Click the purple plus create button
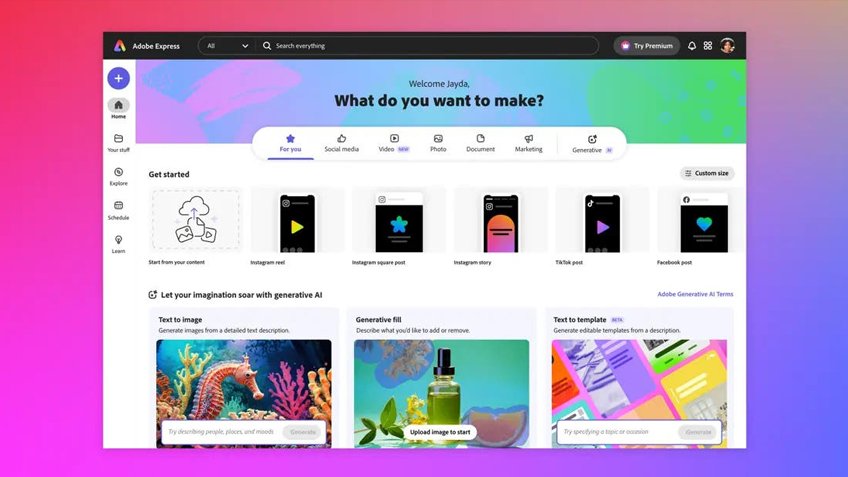This screenshot has height=477, width=848. pyautogui.click(x=118, y=78)
